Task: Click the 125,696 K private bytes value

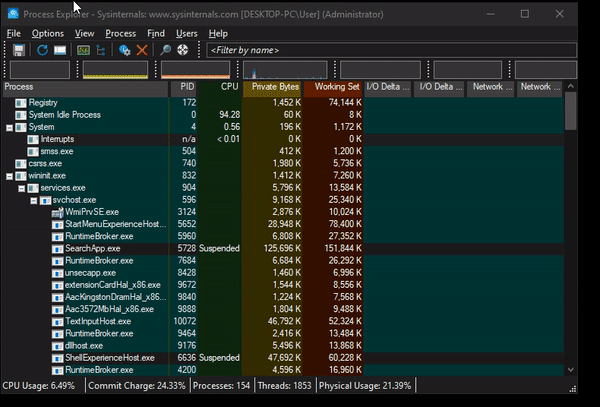Action: [282, 249]
